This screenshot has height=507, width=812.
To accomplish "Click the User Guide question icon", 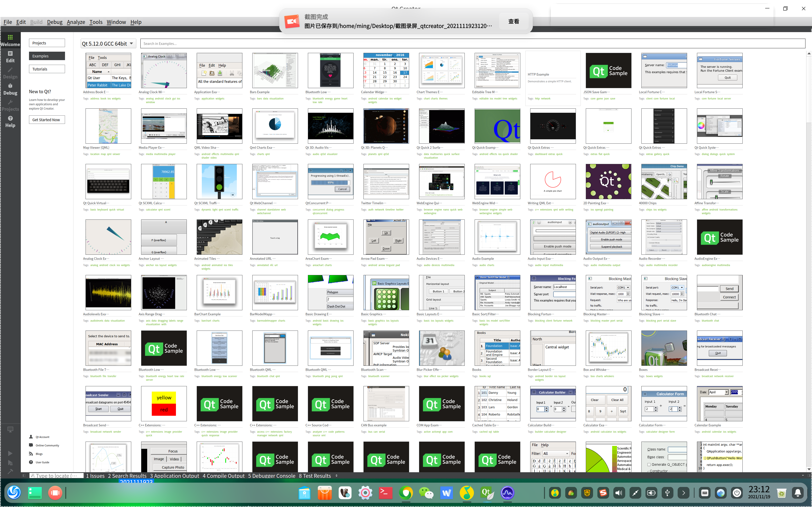I will coord(31,462).
